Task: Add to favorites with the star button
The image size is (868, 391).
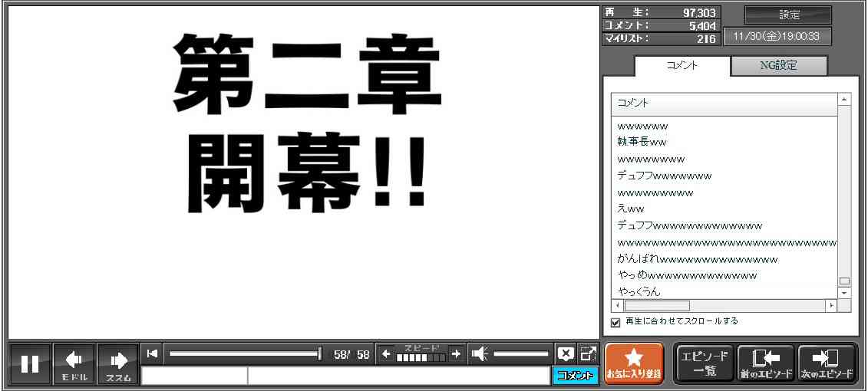Action: click(633, 363)
